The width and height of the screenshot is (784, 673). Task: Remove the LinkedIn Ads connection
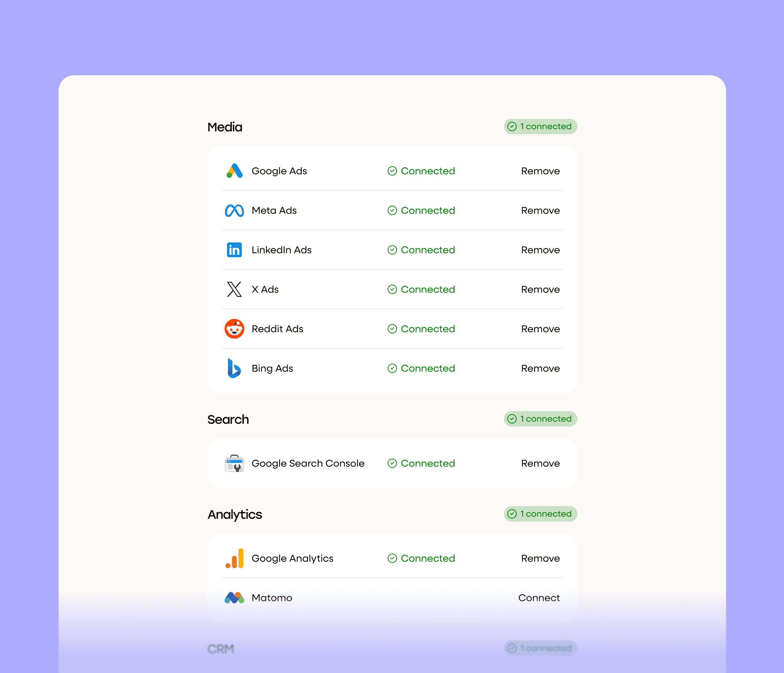click(540, 250)
